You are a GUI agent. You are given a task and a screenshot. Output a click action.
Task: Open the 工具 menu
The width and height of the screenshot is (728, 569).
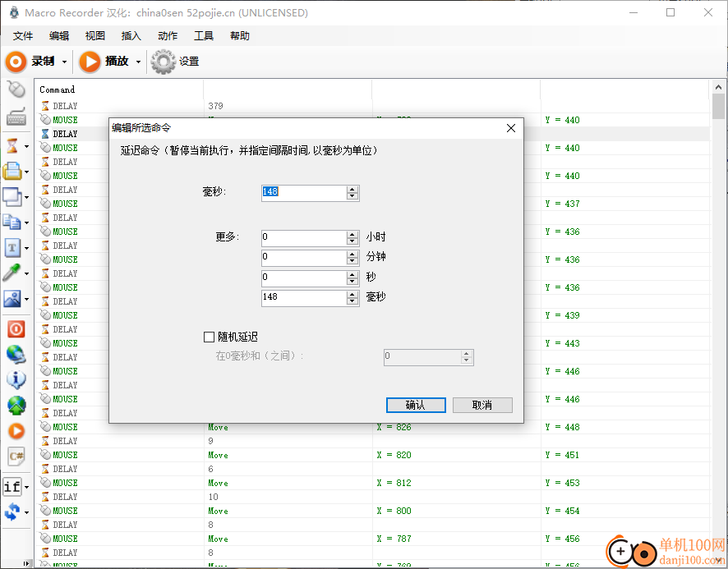(204, 36)
